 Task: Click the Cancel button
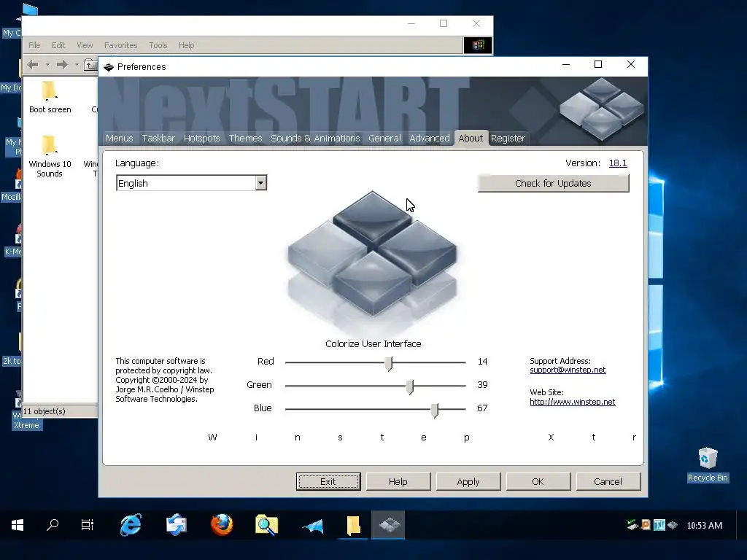tap(608, 481)
